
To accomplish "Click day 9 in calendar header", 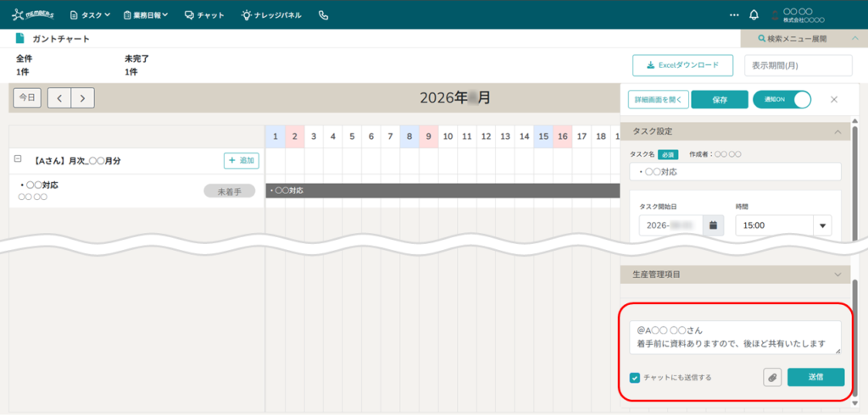I will [x=429, y=136].
